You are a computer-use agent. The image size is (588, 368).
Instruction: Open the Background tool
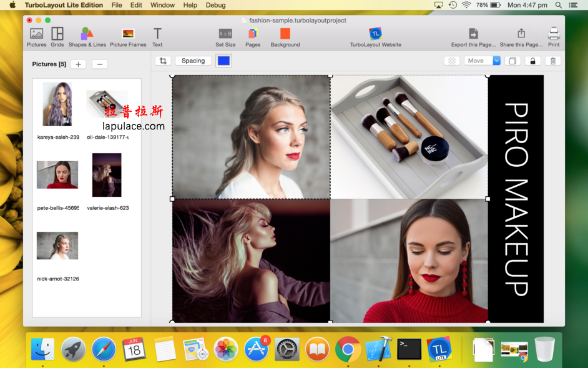click(x=285, y=37)
